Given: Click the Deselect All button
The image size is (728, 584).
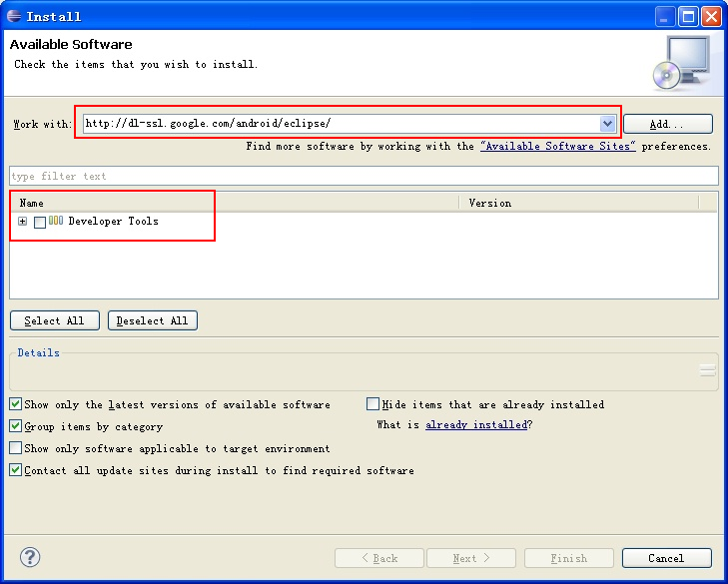Looking at the screenshot, I should 152,320.
